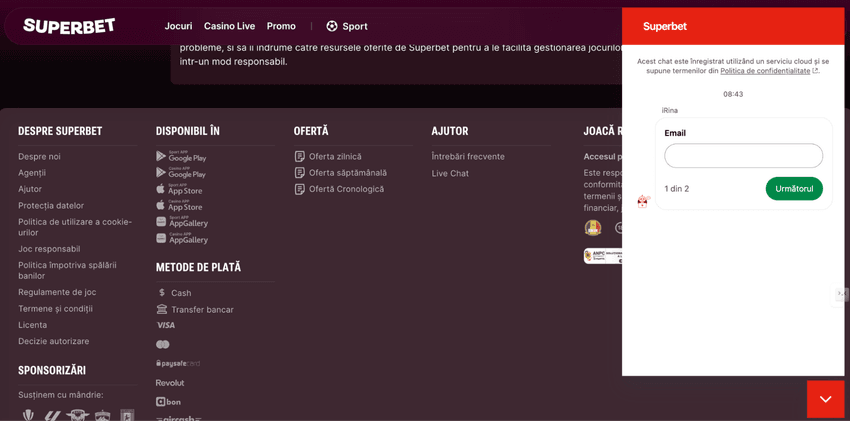Click the Casino APP AppGallery badge
The width and height of the screenshot is (850, 421).
coord(182,237)
